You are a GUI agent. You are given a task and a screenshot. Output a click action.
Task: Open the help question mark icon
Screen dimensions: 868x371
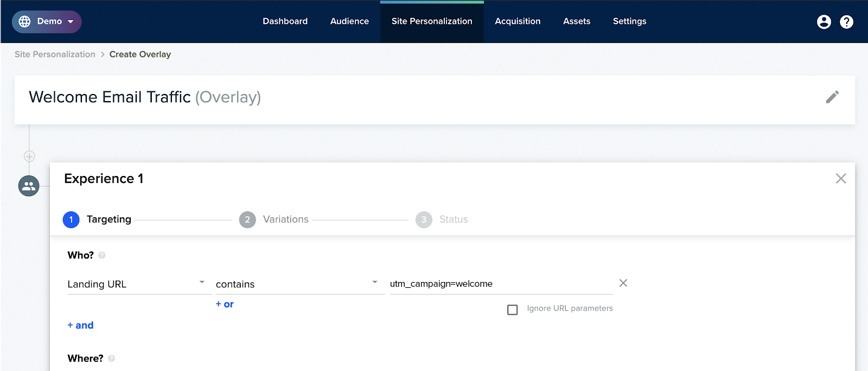(x=846, y=22)
